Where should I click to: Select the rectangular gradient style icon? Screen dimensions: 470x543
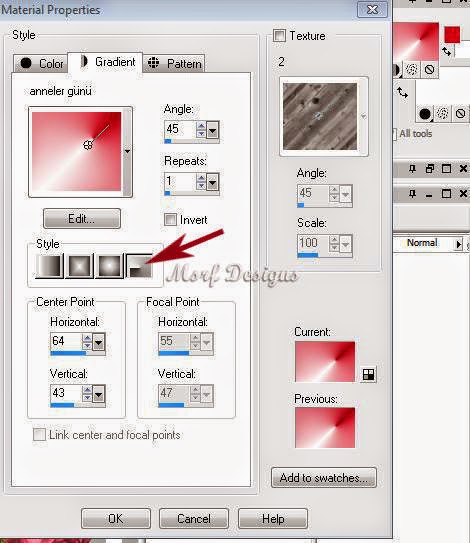click(80, 266)
